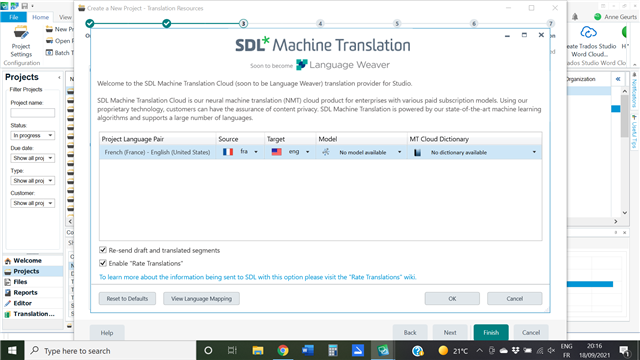Expand the No model available dropdown
640x360 pixels.
tap(399, 152)
